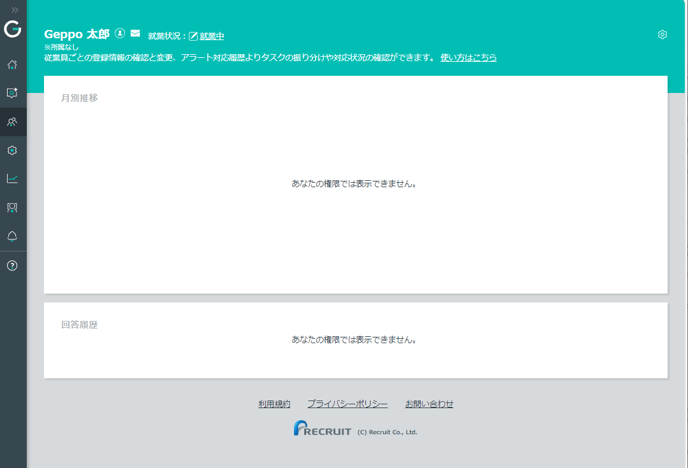Click the Geppo G logo
Image resolution: width=688 pixels, height=468 pixels.
[12, 29]
